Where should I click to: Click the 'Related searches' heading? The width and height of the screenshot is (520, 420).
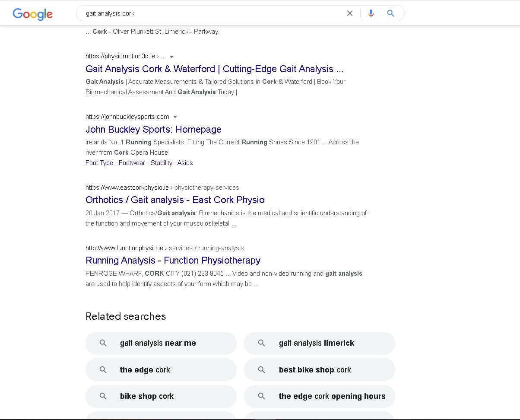[x=126, y=316]
